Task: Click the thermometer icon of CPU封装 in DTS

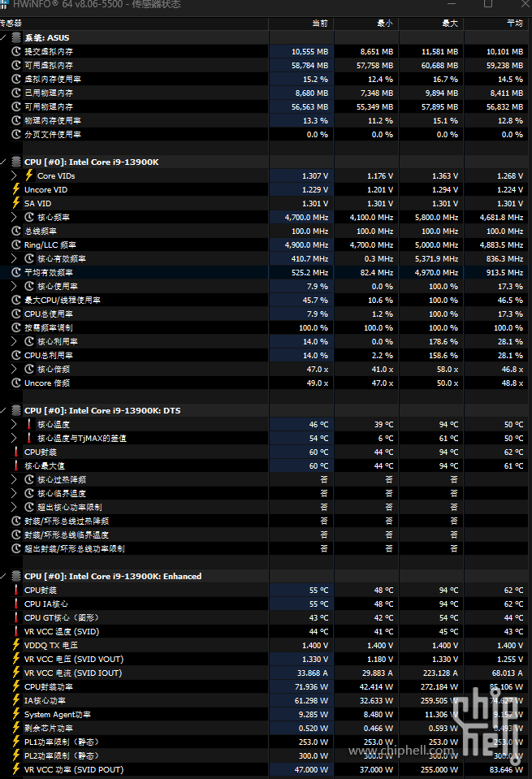Action: pos(16,452)
